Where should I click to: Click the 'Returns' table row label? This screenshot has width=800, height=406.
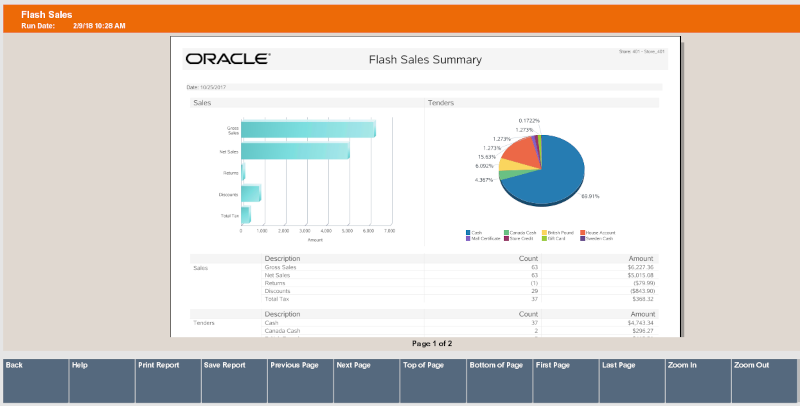[275, 283]
